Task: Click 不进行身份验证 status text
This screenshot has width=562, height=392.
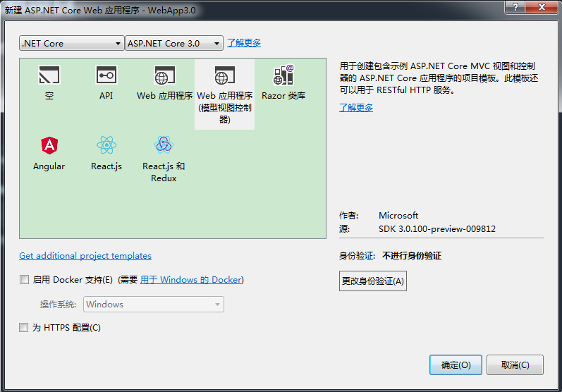Action: click(x=412, y=256)
